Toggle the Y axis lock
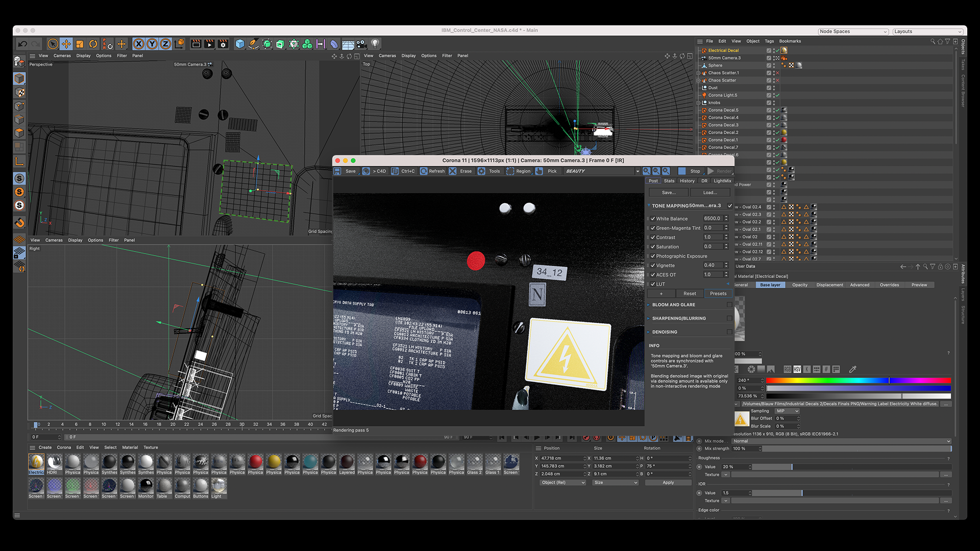The width and height of the screenshot is (980, 551). pos(152,44)
